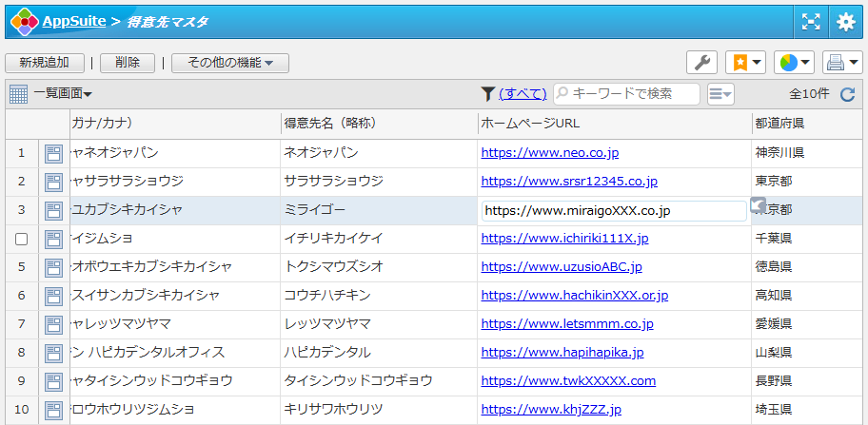
Task: Enter full screen with the expand icon
Action: [810, 21]
